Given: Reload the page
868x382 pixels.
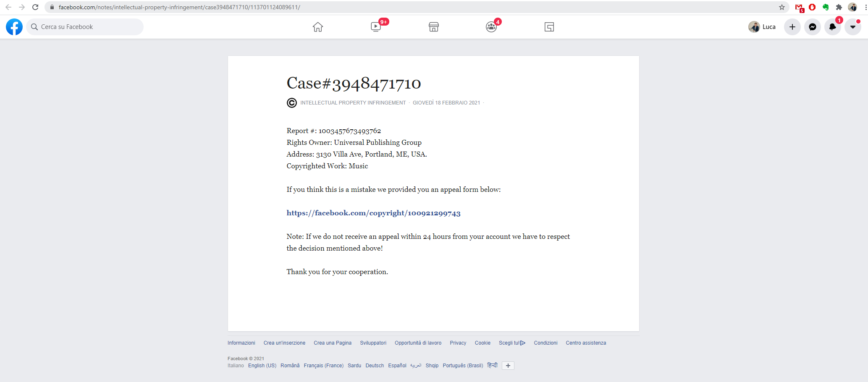Looking at the screenshot, I should 35,7.
